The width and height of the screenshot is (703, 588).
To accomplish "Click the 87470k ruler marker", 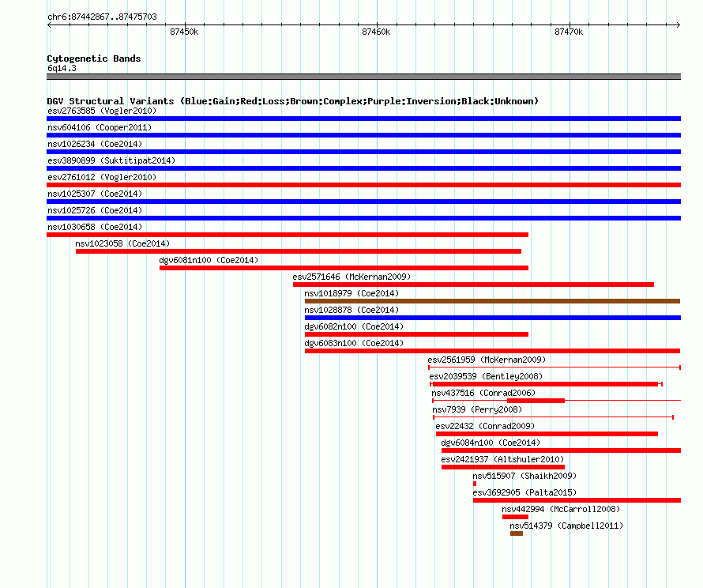I will coord(569,32).
